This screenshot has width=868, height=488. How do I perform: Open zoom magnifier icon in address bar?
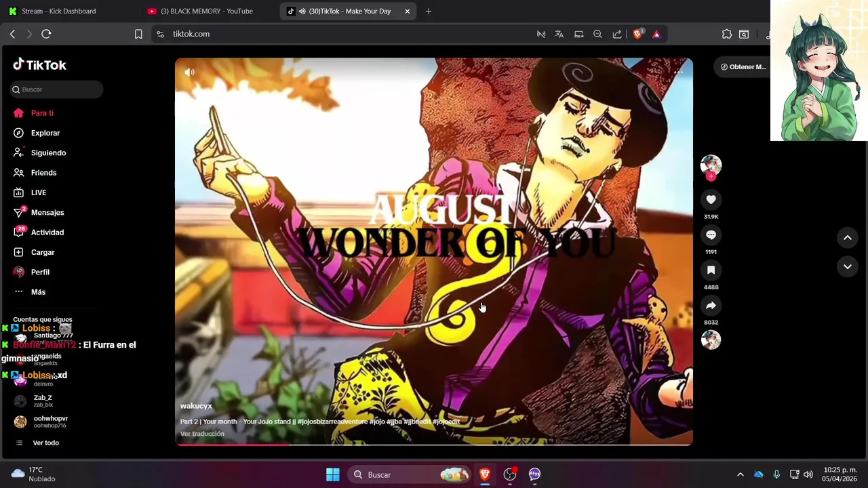click(x=597, y=34)
